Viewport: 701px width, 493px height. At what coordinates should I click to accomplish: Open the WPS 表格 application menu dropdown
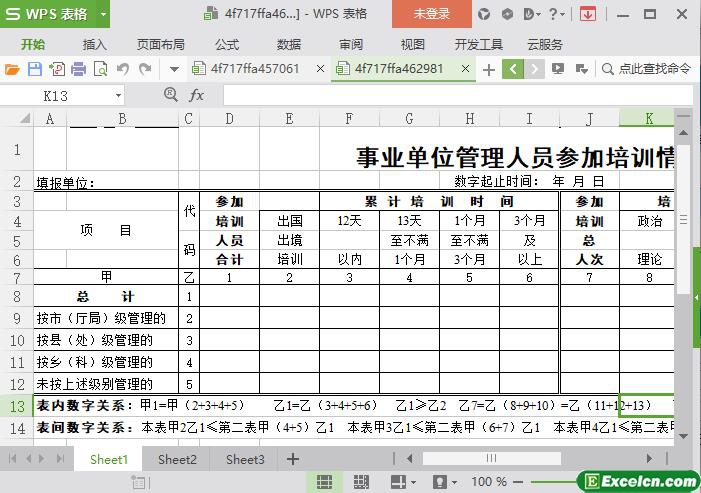coord(103,14)
